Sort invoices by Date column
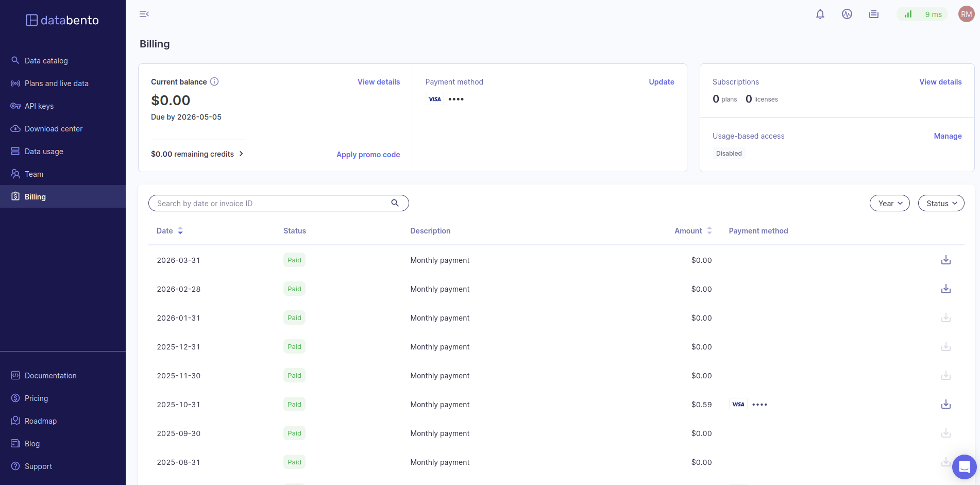 [x=170, y=231]
